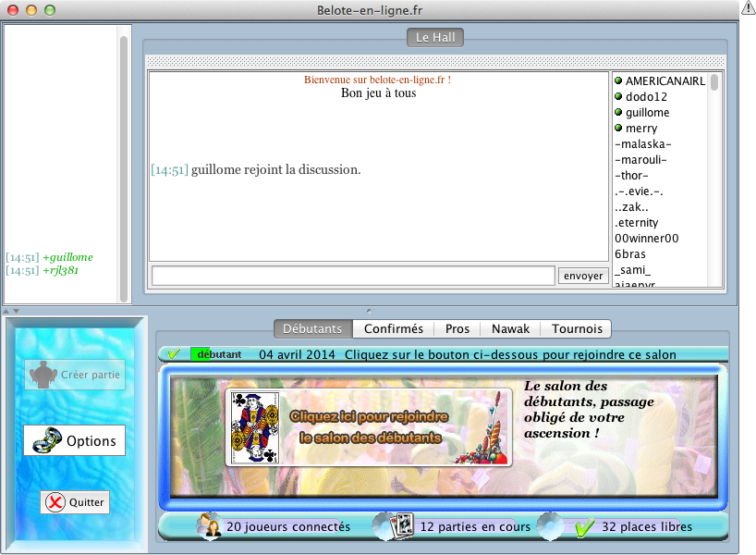This screenshot has height=555, width=756.
Task: Expand panel using down arrow on divider
Action: pyautogui.click(x=16, y=312)
